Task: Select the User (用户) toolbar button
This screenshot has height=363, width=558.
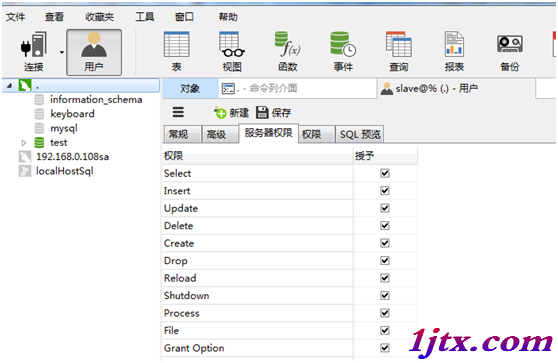Action: [x=94, y=52]
